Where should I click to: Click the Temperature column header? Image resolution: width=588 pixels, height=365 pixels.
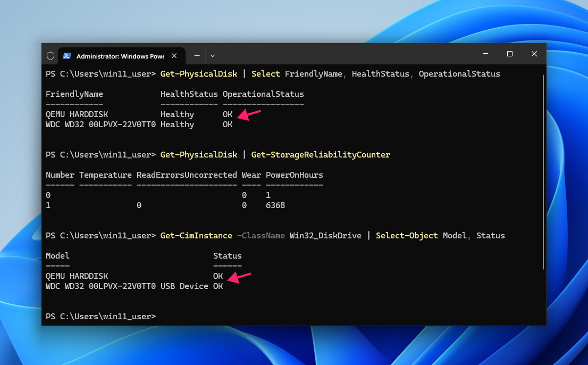105,175
